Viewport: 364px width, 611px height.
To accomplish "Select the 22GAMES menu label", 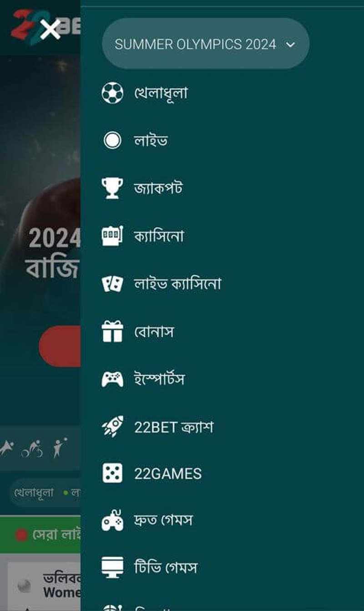I will [168, 474].
